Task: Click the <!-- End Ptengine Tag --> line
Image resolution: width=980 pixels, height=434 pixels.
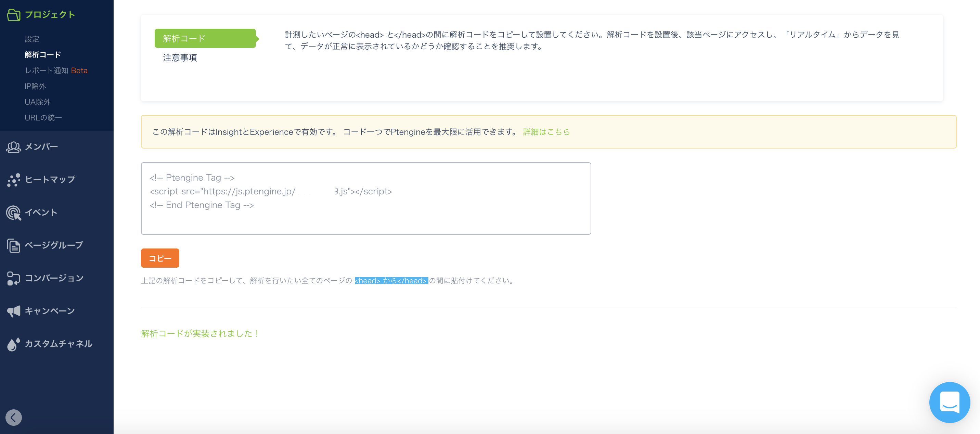Action: point(201,205)
